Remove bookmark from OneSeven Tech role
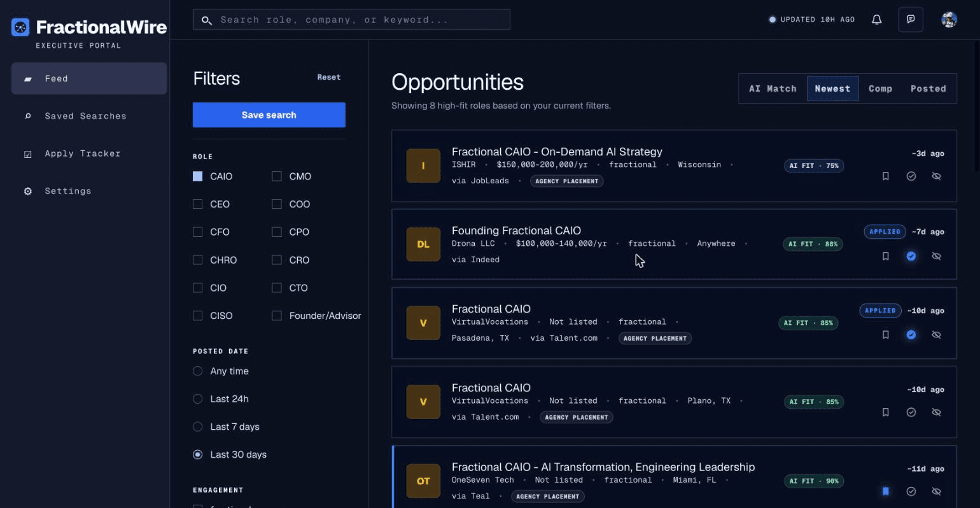 [x=885, y=491]
